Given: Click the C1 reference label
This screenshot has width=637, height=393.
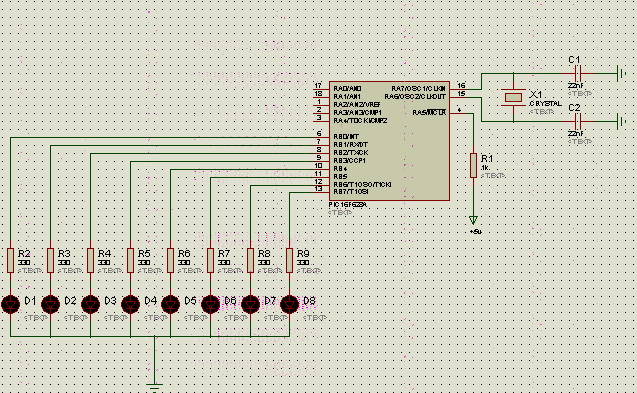Looking at the screenshot, I should pos(574,60).
